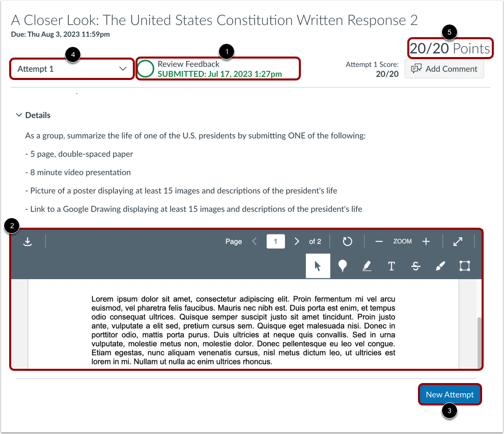The image size is (504, 434).
Task: Zoom out with the minus icon
Action: pyautogui.click(x=379, y=241)
